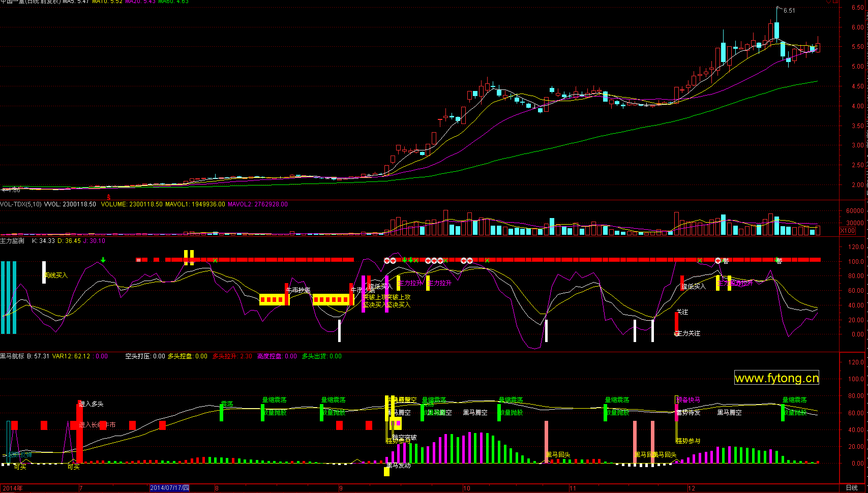Click the MAVOL2: 2762928.00 value
This screenshot has height=493, width=868.
click(x=258, y=204)
